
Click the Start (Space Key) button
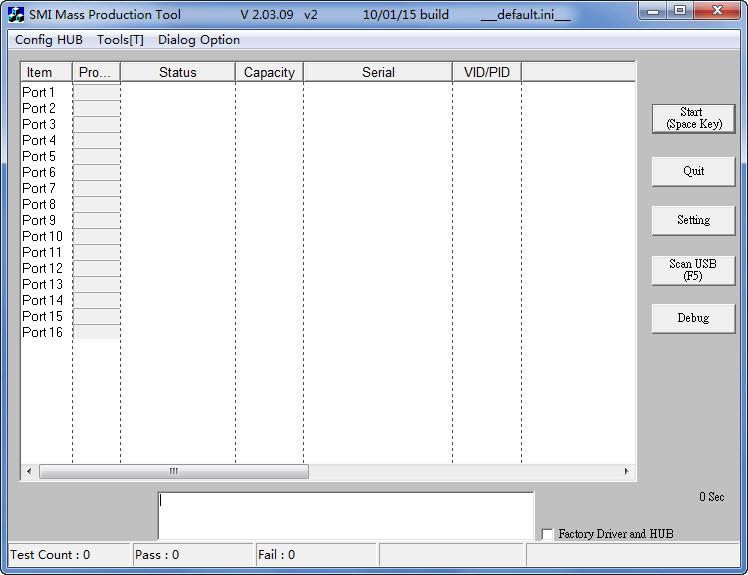[x=694, y=118]
